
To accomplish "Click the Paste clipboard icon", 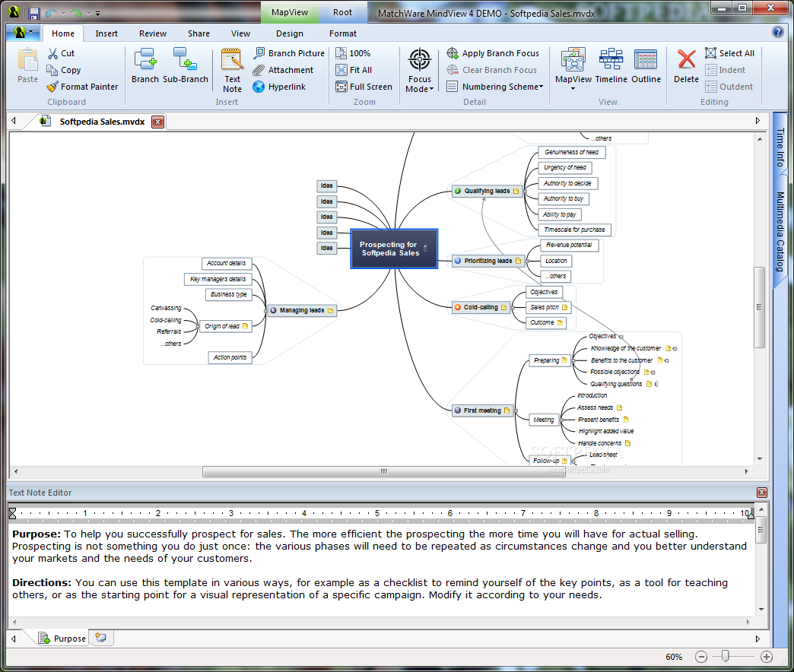I will click(x=27, y=60).
